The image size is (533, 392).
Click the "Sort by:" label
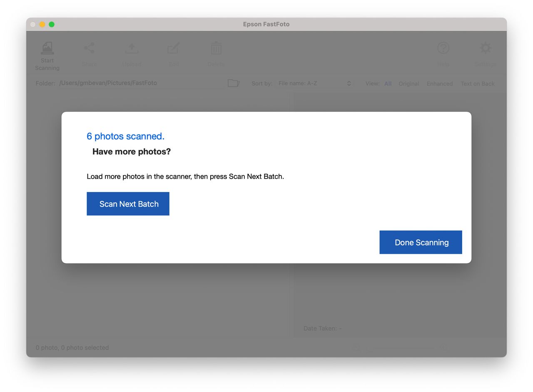[x=262, y=83]
